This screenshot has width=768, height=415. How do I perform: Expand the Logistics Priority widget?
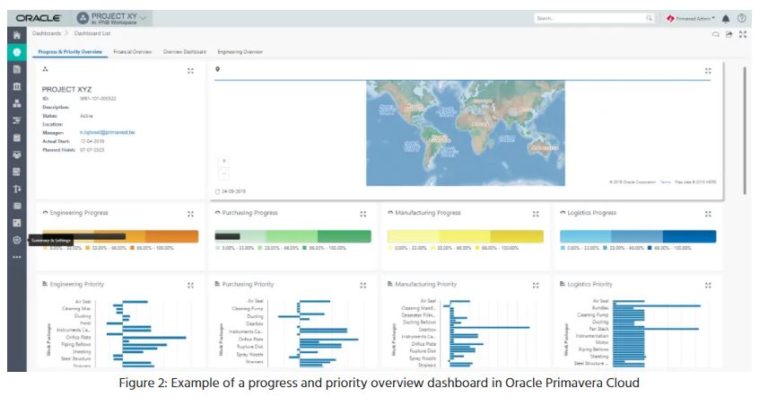pos(708,285)
